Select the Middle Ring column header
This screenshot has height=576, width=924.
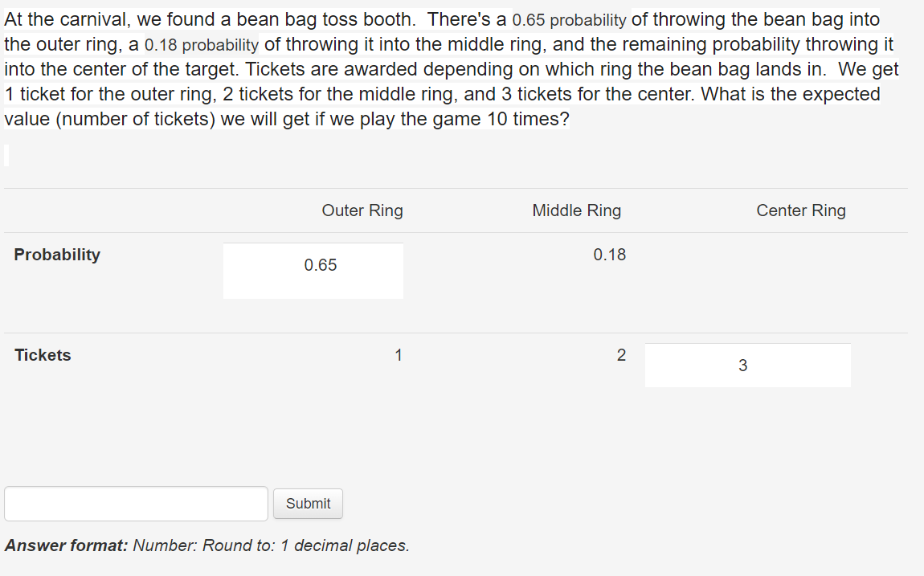coord(576,210)
